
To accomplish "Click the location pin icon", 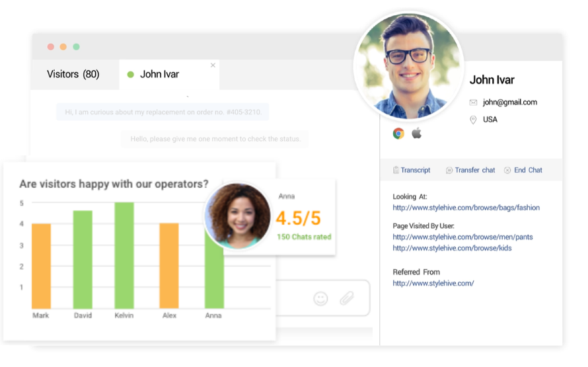I will pos(473,120).
